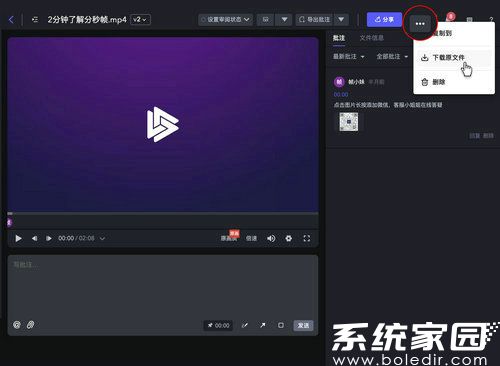
Task: Click the compare view icon button
Action: (x=266, y=20)
